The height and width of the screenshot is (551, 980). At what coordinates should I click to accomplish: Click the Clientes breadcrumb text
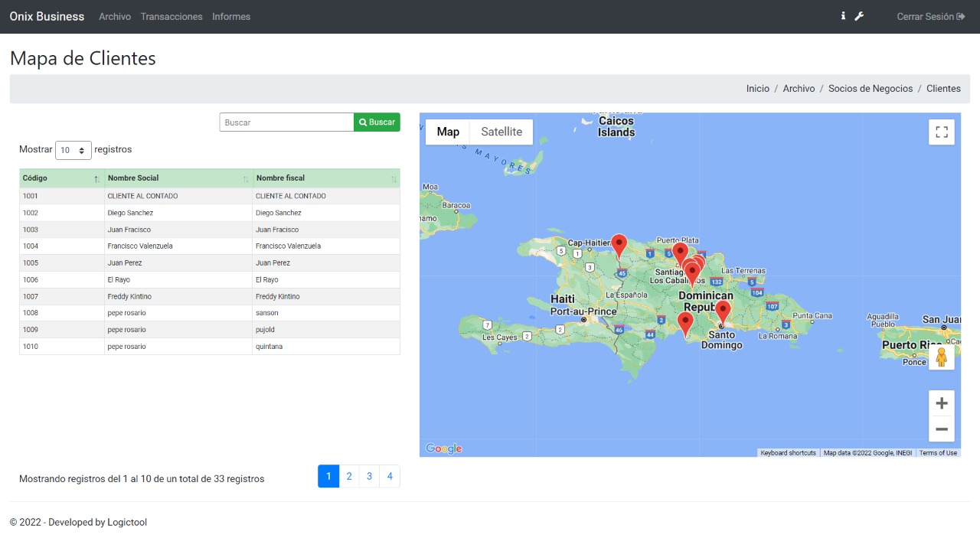943,89
